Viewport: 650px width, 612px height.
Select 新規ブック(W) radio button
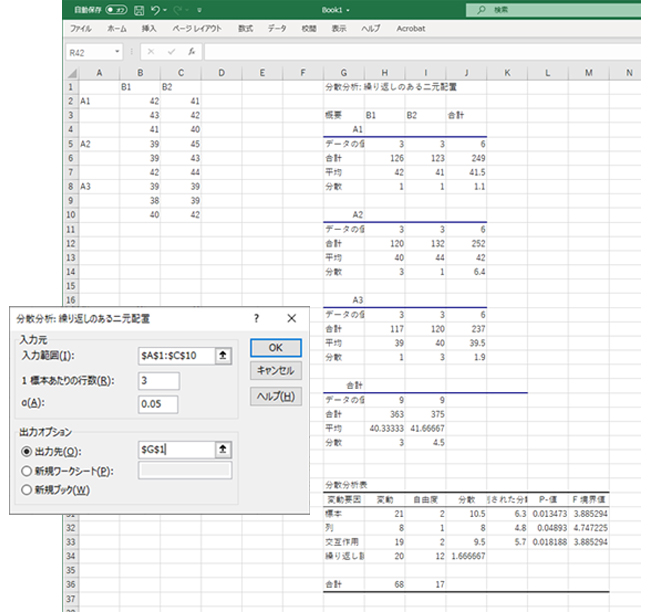(27, 490)
